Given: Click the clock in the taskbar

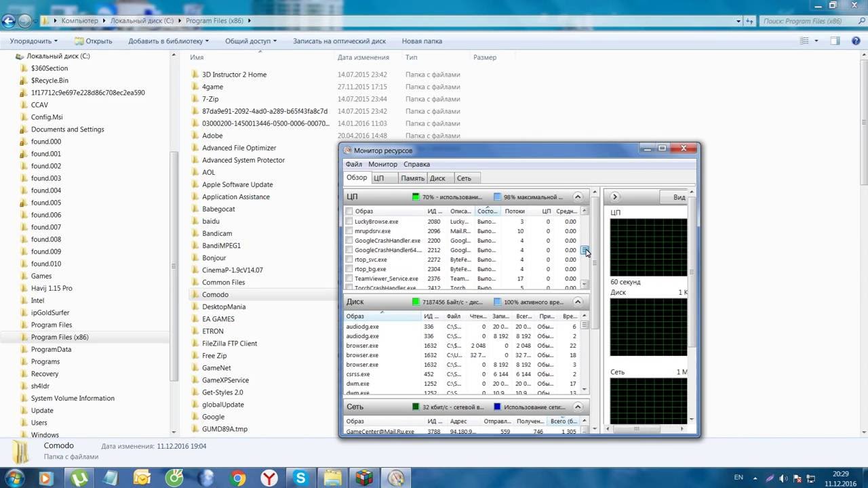Looking at the screenshot, I should pos(839,479).
